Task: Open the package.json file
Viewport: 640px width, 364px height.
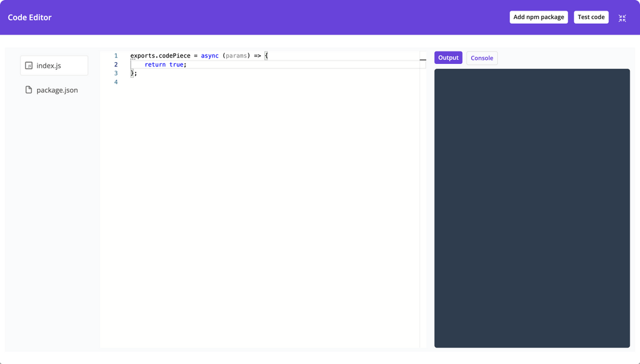Action: (57, 89)
